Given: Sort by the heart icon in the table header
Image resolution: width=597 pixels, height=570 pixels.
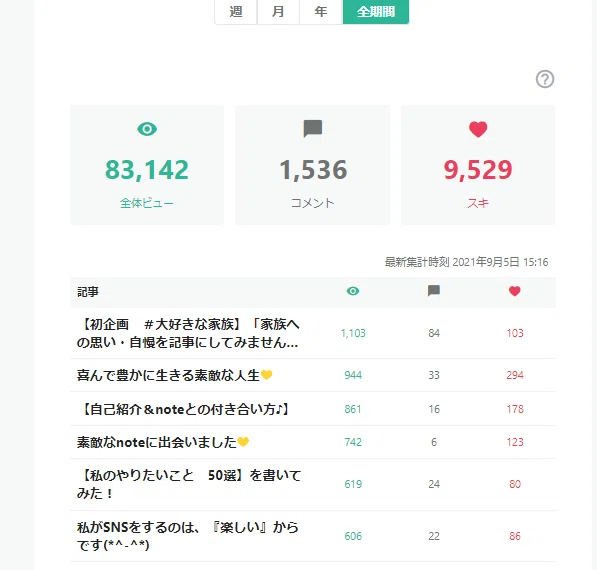Looking at the screenshot, I should coord(514,291).
